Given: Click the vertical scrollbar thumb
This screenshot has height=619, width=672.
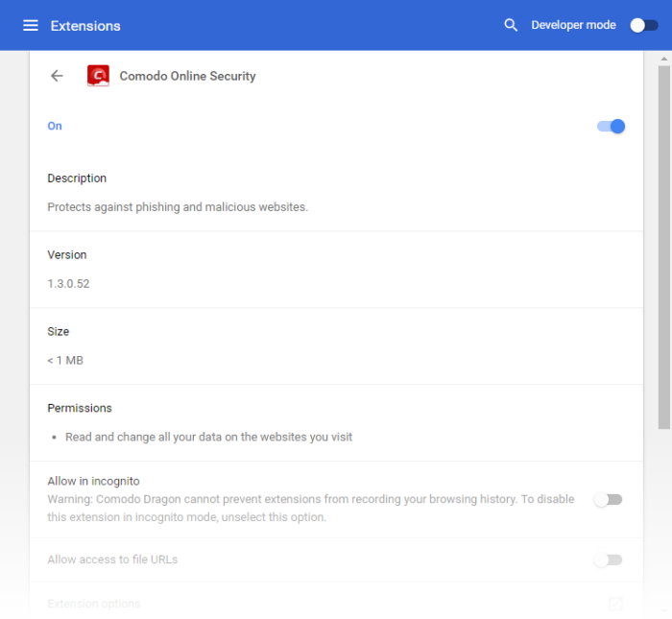Looking at the screenshot, I should coord(664,247).
